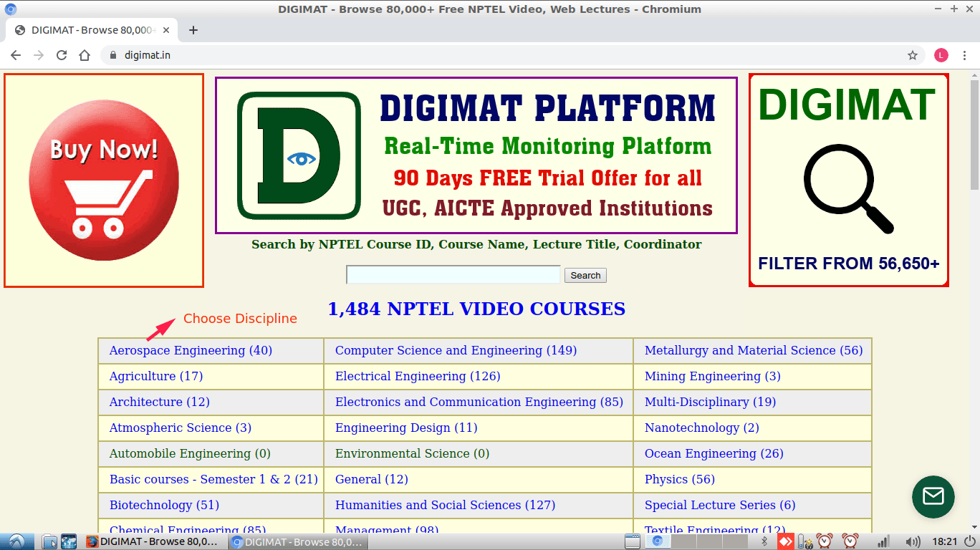
Task: Open a new browser tab
Action: pyautogui.click(x=193, y=30)
